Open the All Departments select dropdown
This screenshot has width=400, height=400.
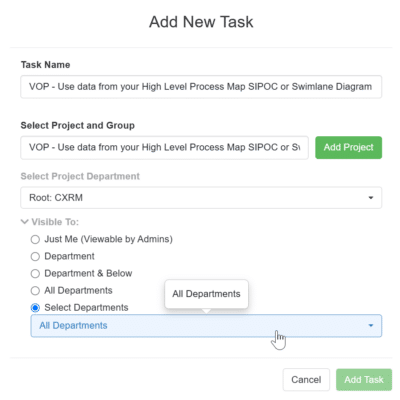click(206, 326)
